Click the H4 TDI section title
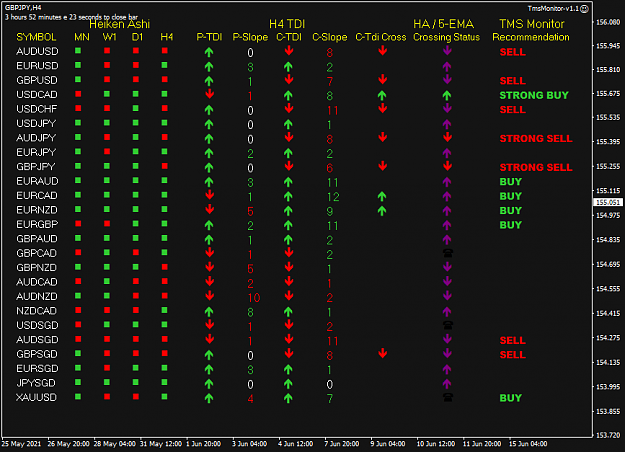 pyautogui.click(x=287, y=24)
